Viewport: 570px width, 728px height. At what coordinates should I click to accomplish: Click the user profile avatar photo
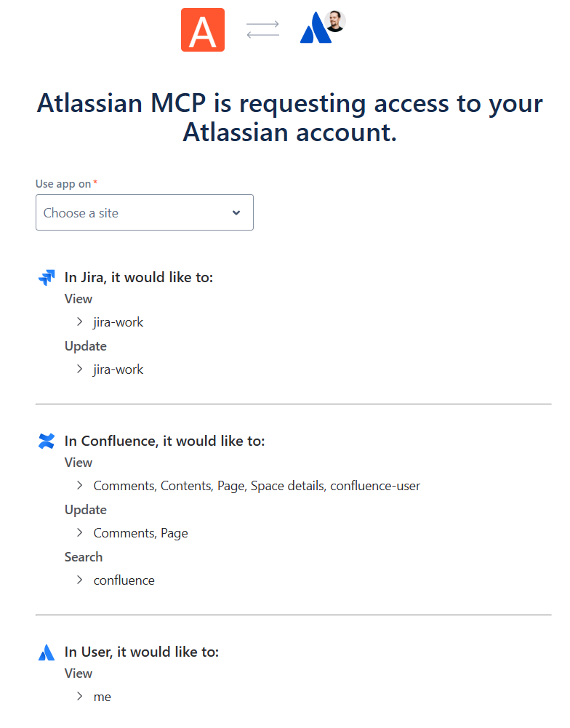pyautogui.click(x=335, y=21)
